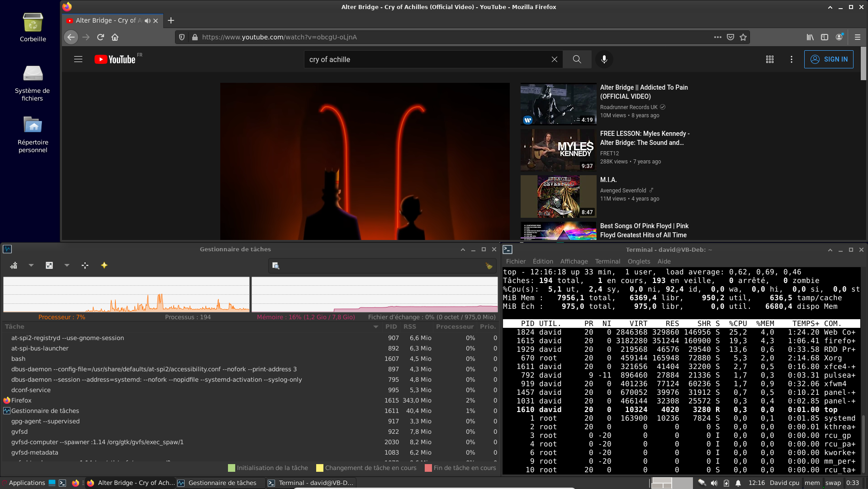This screenshot has width=868, height=489.
Task: Click the SIGN IN button
Action: (829, 59)
